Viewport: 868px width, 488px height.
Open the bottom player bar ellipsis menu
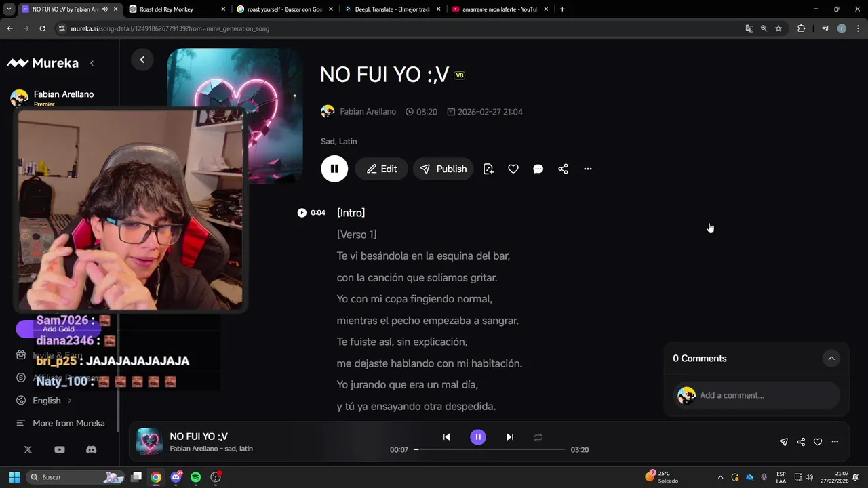click(x=835, y=442)
